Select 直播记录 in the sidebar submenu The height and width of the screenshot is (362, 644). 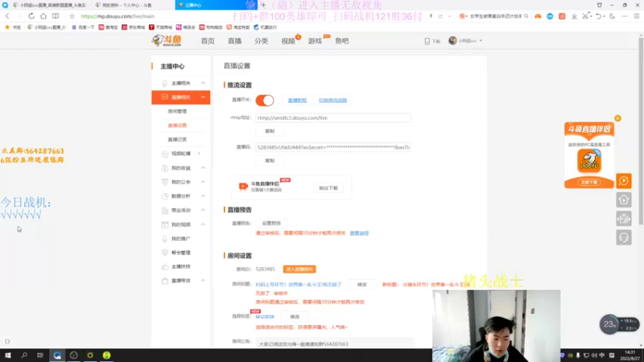click(x=177, y=139)
